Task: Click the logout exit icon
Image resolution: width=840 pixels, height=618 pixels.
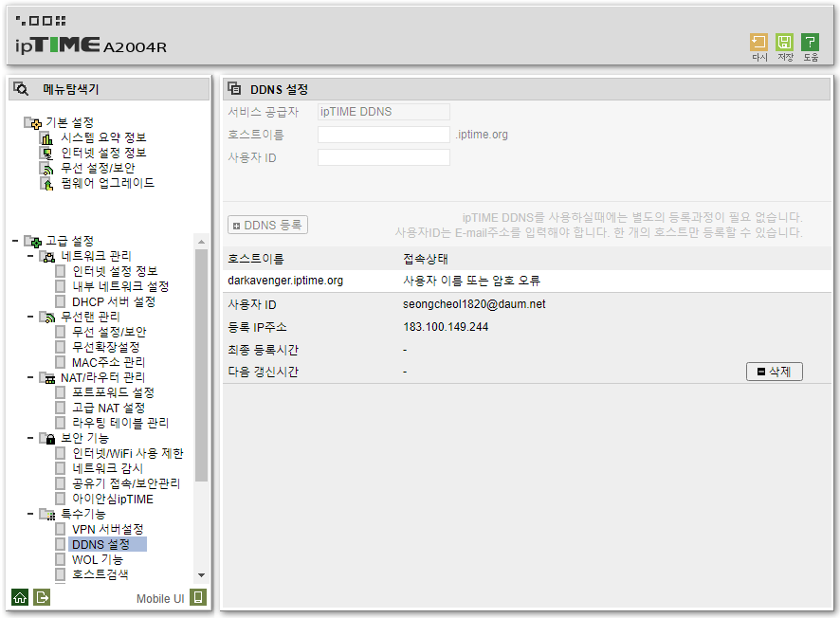Action: click(x=42, y=597)
